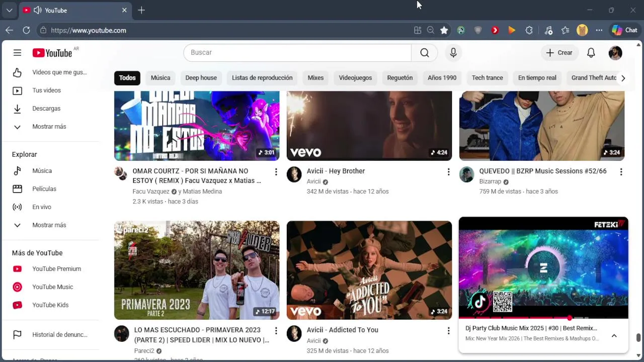
Task: Open Bizarrap channel avatar
Action: (x=466, y=174)
